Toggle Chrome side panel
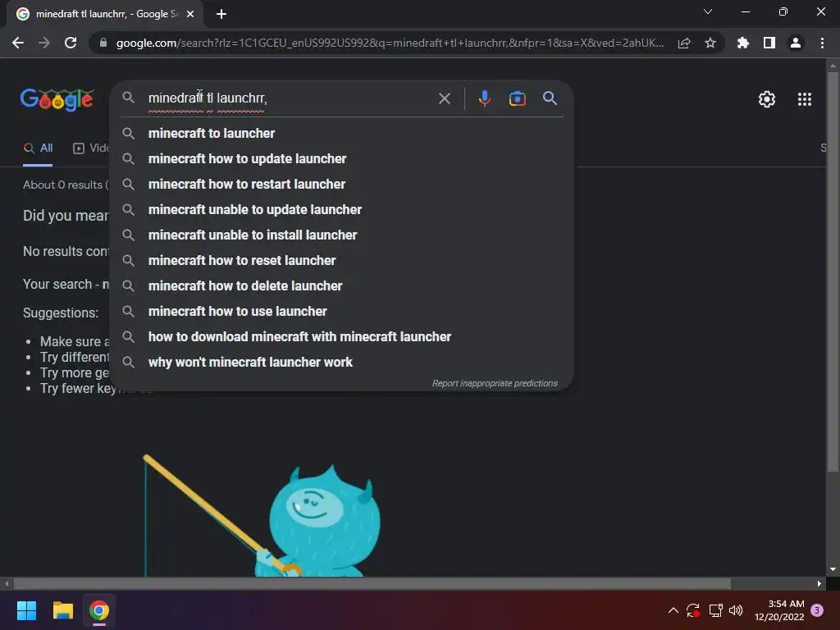Viewport: 840px width, 630px height. click(769, 43)
